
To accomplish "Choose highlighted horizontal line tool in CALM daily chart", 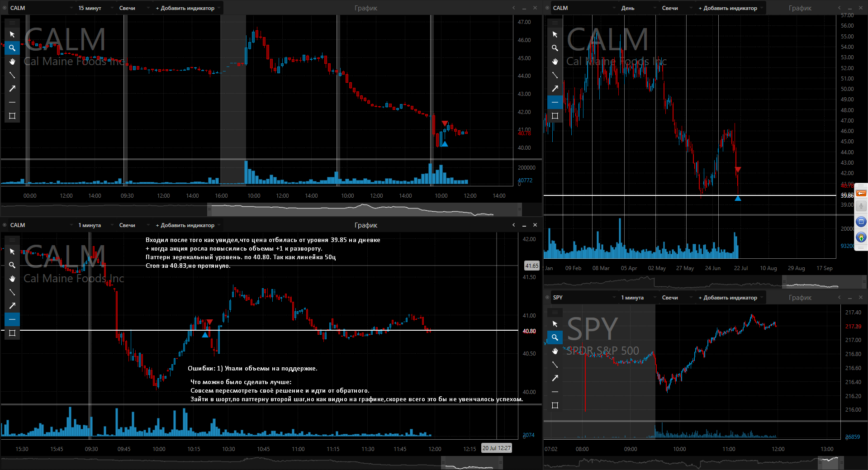I will pyautogui.click(x=555, y=102).
